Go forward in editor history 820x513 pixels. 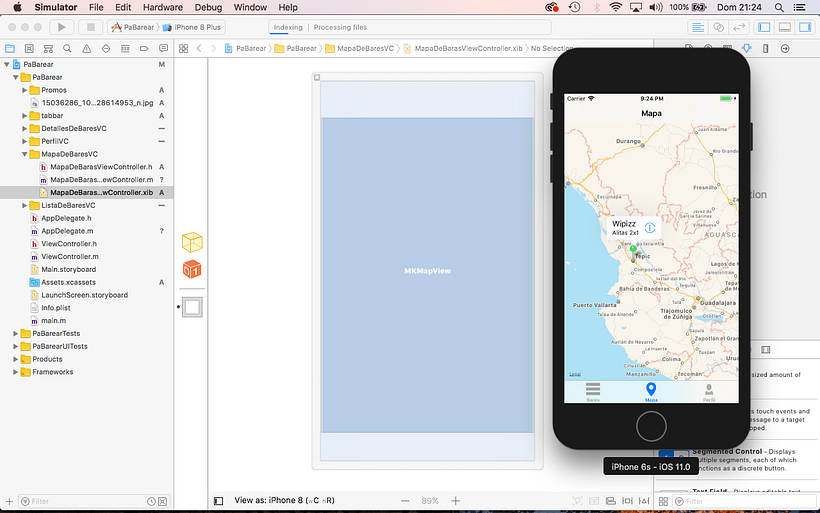[213, 49]
